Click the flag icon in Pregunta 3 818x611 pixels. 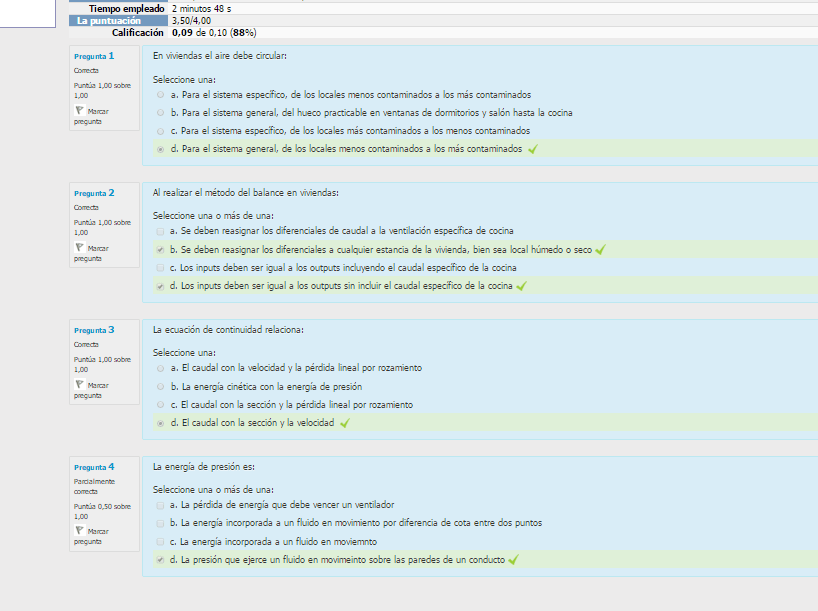pos(79,384)
